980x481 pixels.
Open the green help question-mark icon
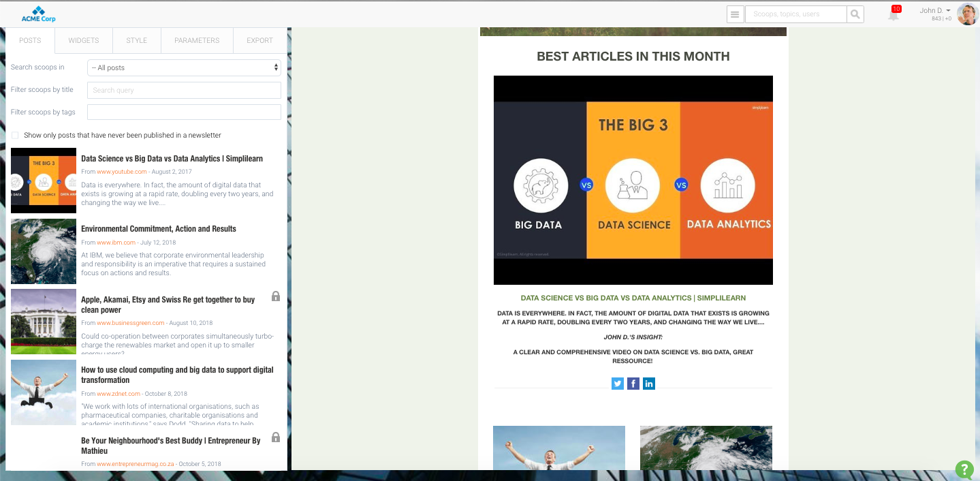[x=964, y=469]
